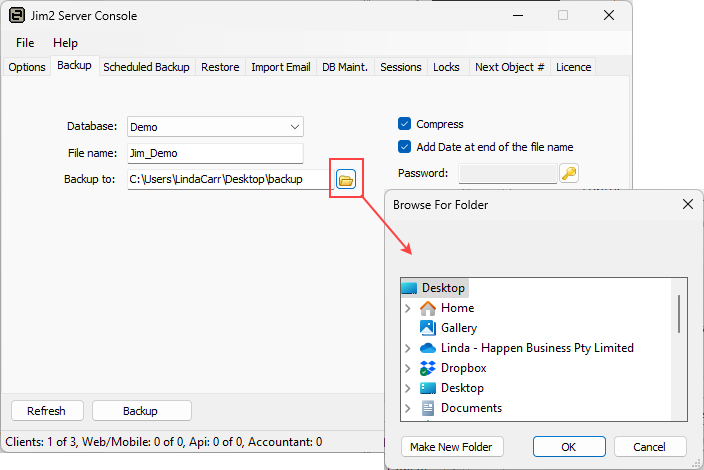The image size is (704, 470).
Task: Switch to the Options tab
Action: (27, 67)
